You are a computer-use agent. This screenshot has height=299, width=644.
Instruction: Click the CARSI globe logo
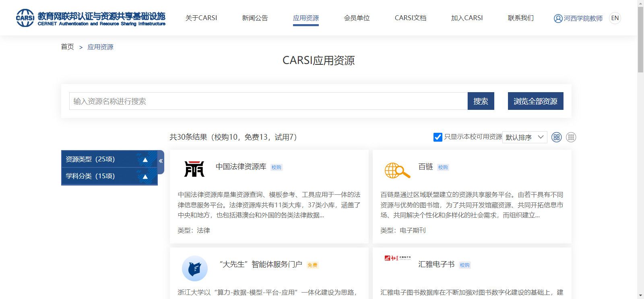[x=25, y=18]
